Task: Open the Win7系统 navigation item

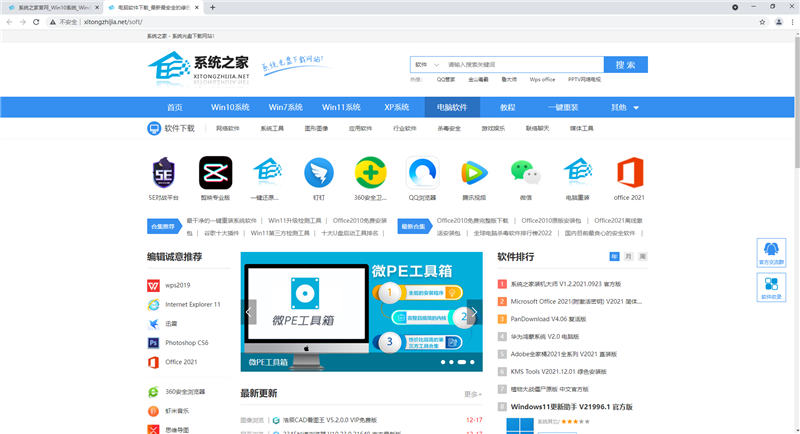Action: pos(286,107)
